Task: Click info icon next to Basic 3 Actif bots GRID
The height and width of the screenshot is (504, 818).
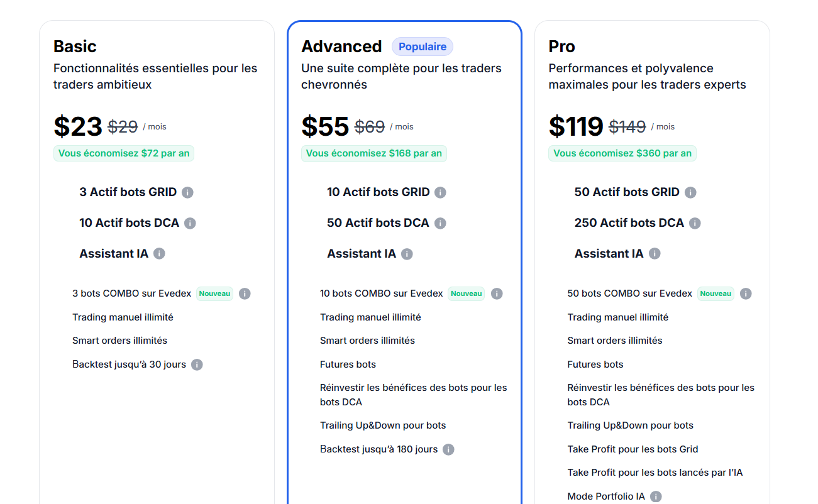Action: coord(187,192)
